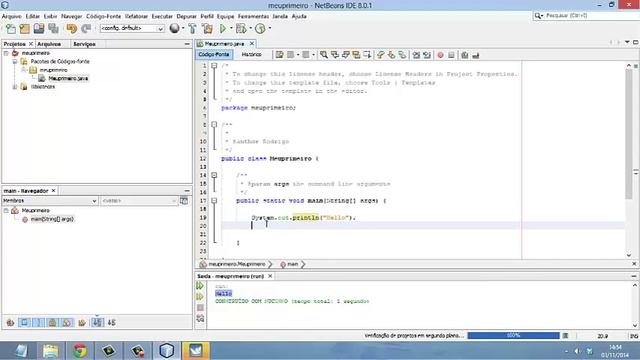The height and width of the screenshot is (360, 640).
Task: Run the project with green play icon
Action: coord(223,29)
